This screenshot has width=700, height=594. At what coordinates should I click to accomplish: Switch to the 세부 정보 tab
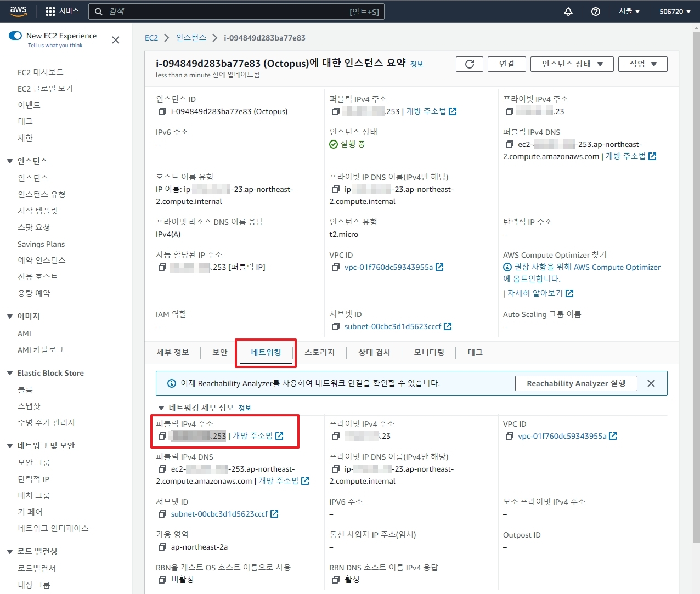tap(173, 353)
